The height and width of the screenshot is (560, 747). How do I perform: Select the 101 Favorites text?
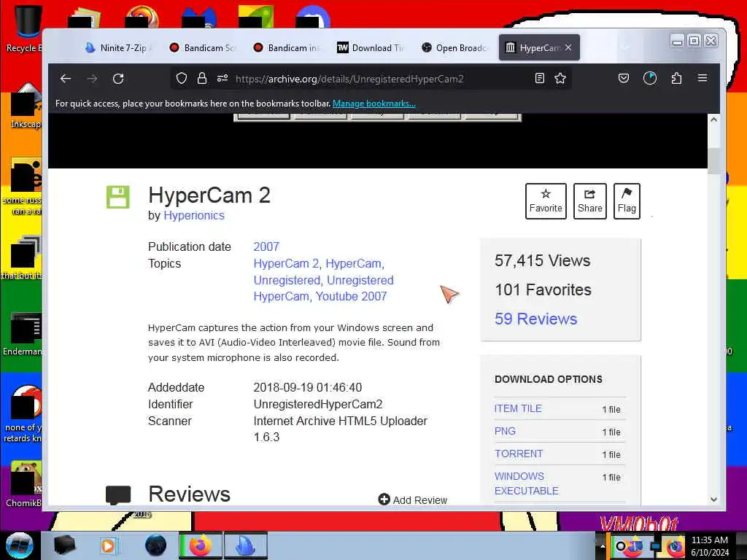543,289
